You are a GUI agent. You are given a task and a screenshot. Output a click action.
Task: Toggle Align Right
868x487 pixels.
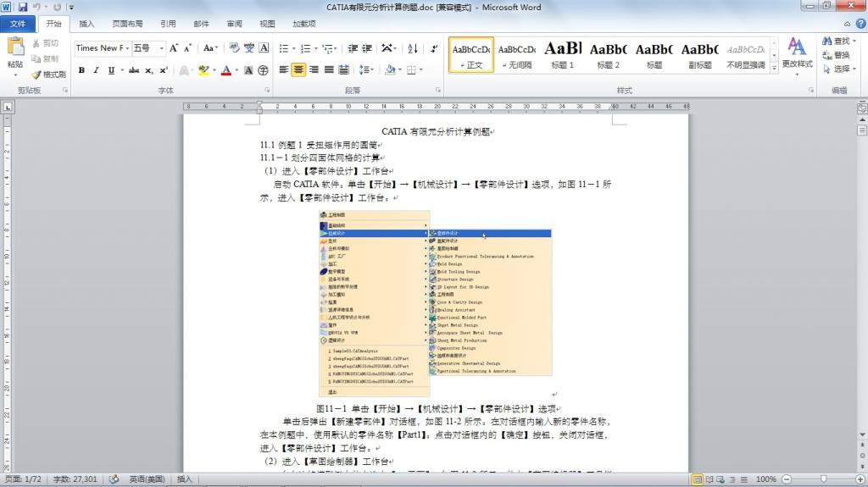pyautogui.click(x=314, y=69)
